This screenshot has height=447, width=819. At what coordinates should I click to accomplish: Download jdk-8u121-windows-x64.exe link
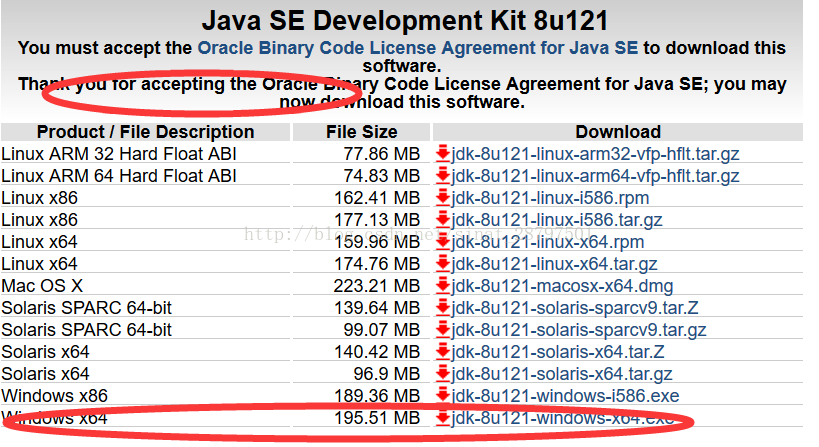[x=563, y=418]
